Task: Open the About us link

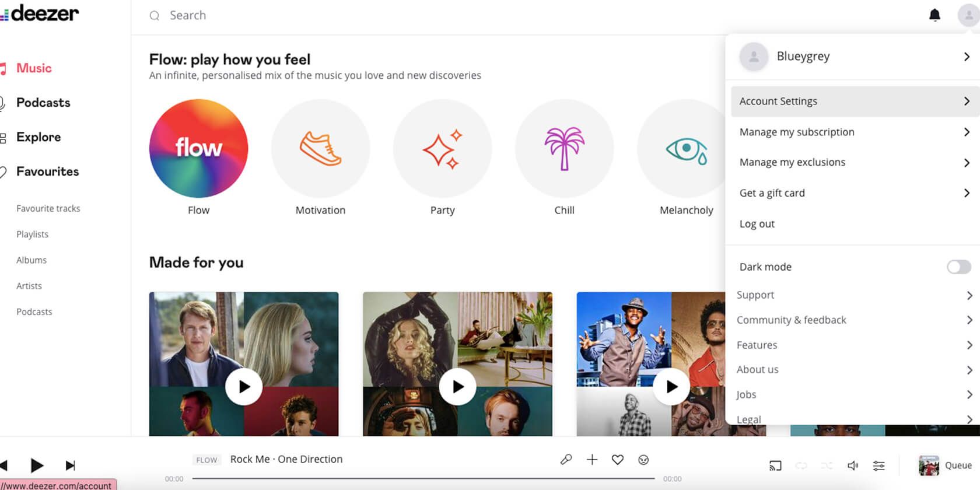Action: [757, 370]
